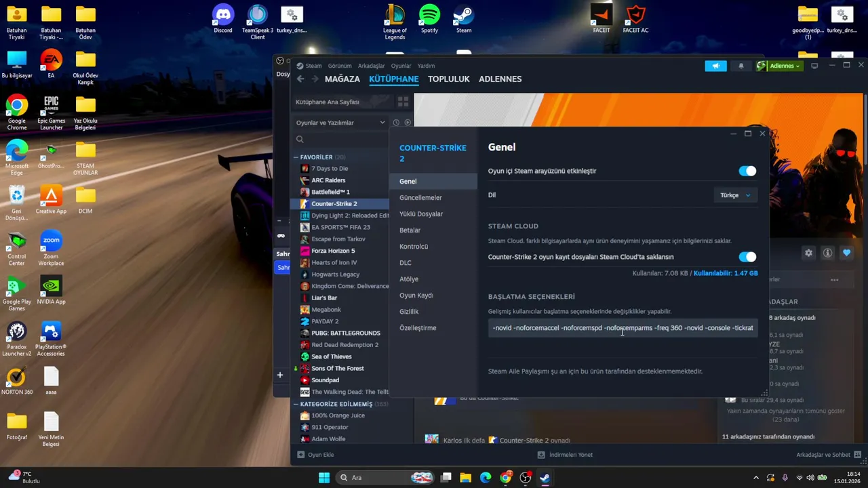Click the game info icon
This screenshot has width=868, height=488.
(x=827, y=253)
